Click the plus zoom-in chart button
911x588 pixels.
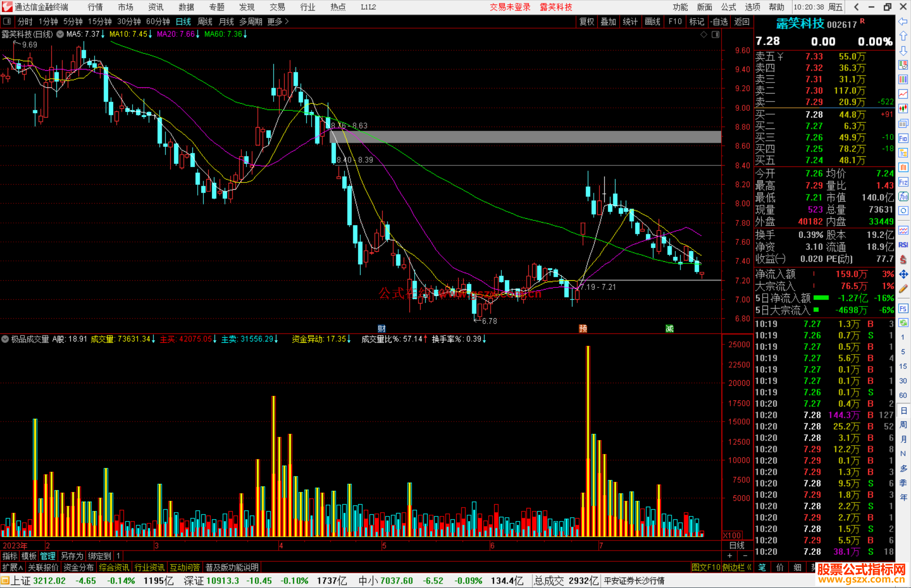pos(730,556)
